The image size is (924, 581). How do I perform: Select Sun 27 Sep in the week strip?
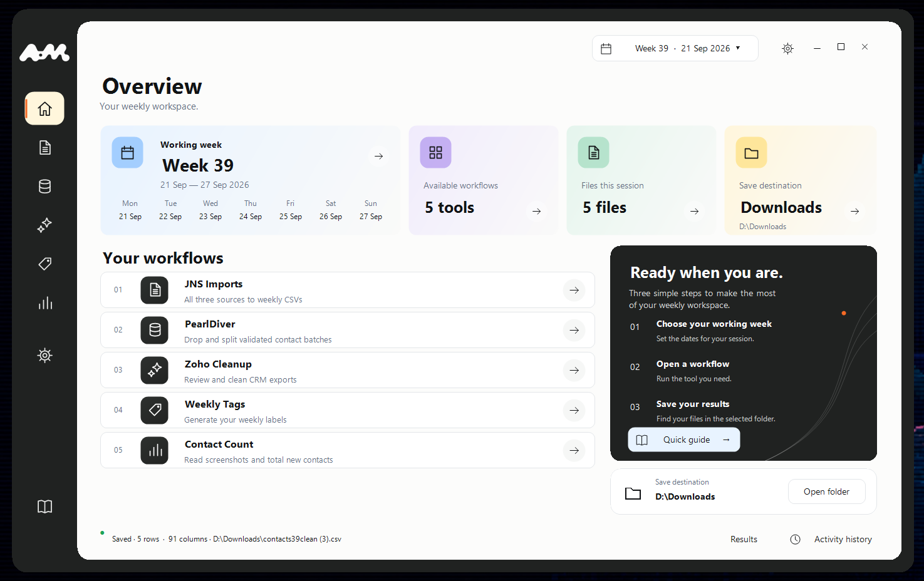point(371,210)
